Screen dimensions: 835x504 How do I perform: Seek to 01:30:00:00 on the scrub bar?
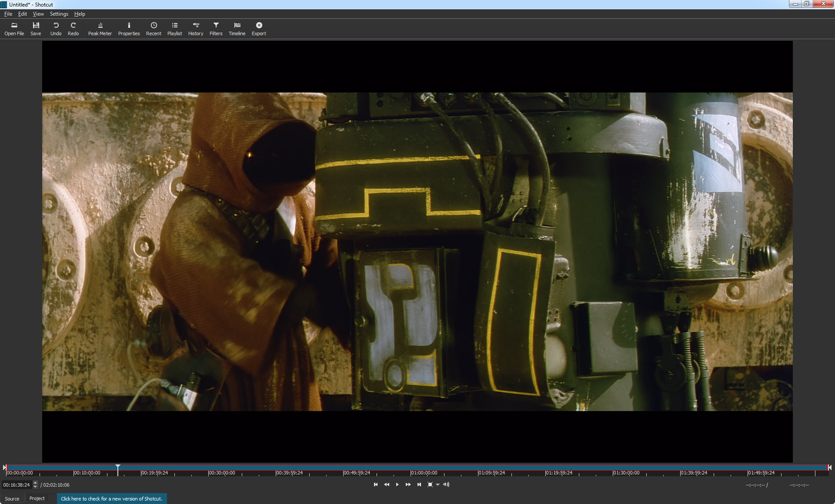point(626,473)
